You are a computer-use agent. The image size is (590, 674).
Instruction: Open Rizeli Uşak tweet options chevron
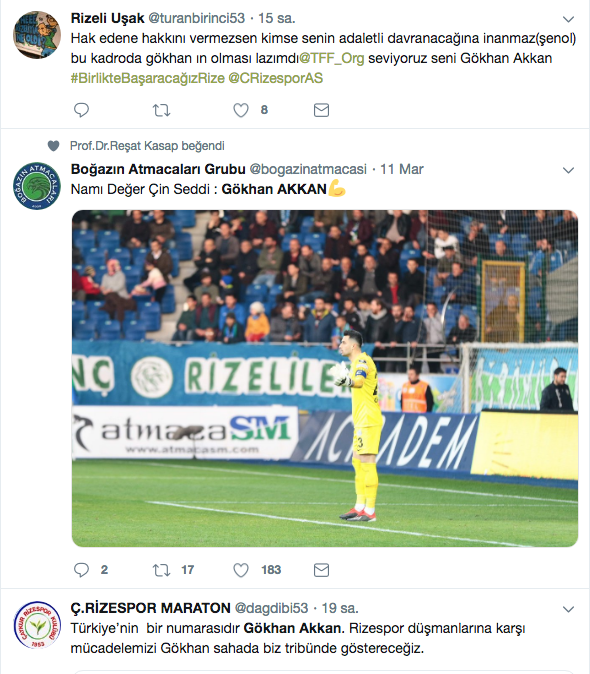(x=568, y=19)
